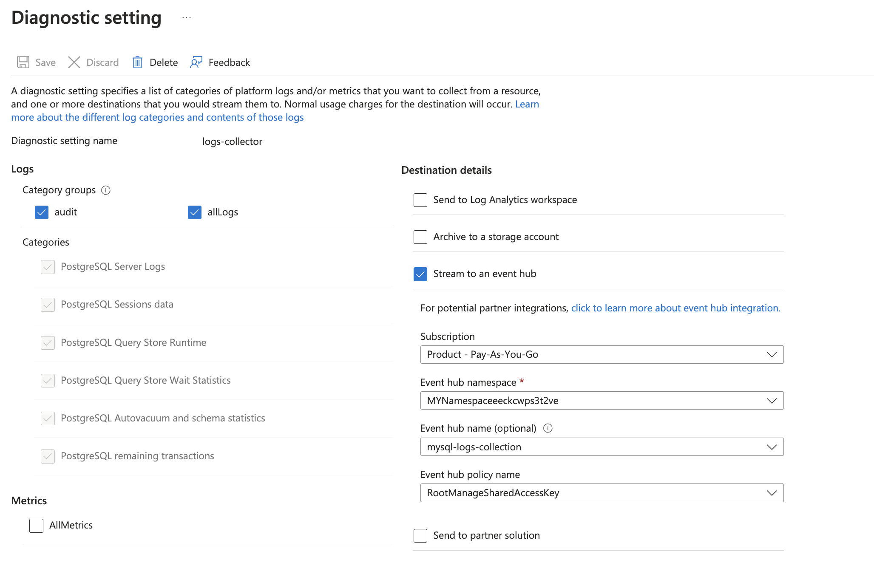Image resolution: width=874 pixels, height=588 pixels.
Task: Expand the Event hub name dropdown
Action: (773, 446)
